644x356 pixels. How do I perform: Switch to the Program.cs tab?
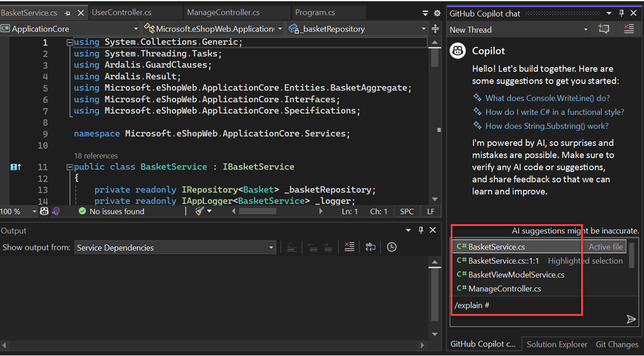click(x=315, y=13)
